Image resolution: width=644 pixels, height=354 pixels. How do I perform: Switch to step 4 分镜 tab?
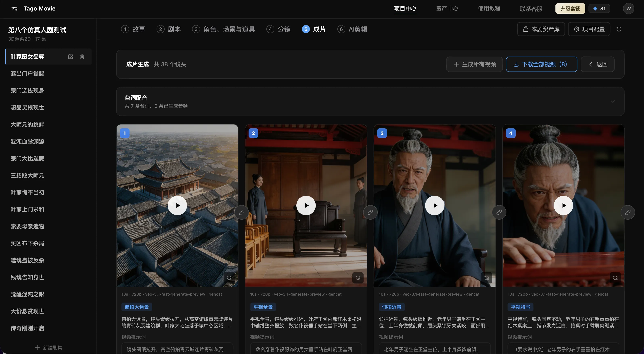coord(278,29)
